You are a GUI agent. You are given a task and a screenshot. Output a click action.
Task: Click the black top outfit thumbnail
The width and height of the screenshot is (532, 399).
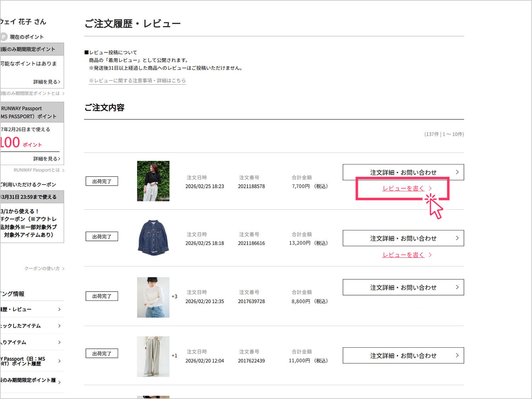[x=153, y=181]
